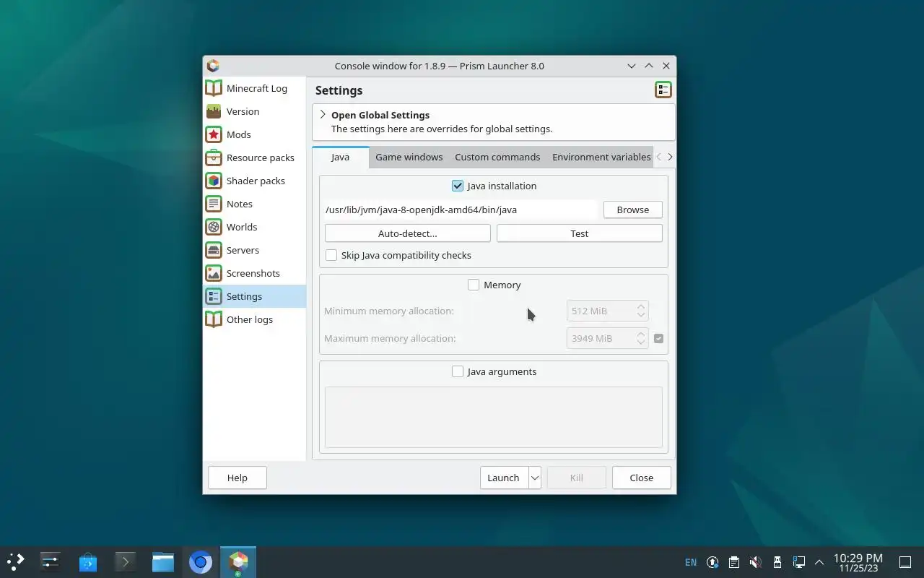
Task: Click the show desktop icon
Action: click(905, 562)
